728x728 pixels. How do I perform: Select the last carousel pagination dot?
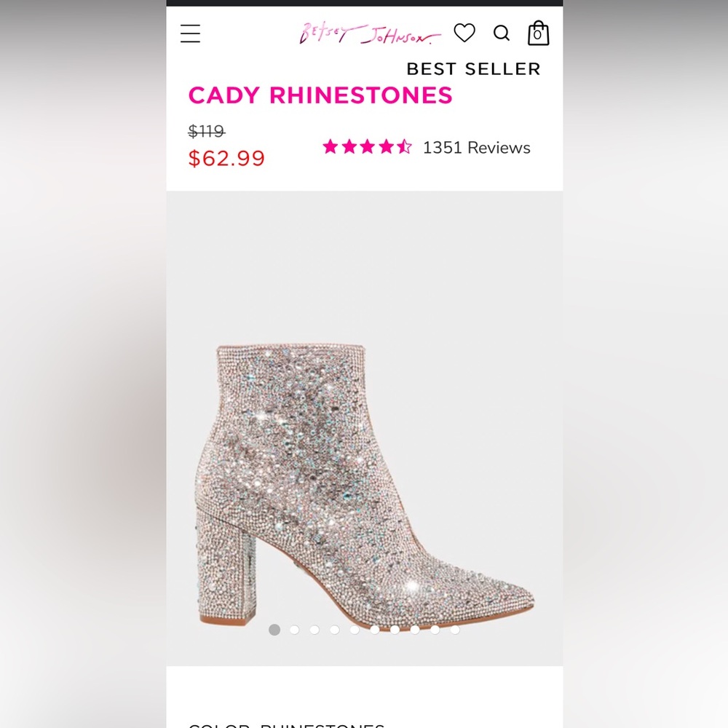click(x=454, y=628)
